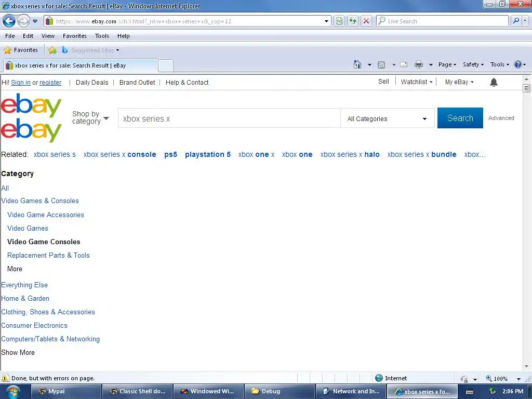The height and width of the screenshot is (399, 532).
Task: Switch to the Mypal taskbar window
Action: pos(66,391)
